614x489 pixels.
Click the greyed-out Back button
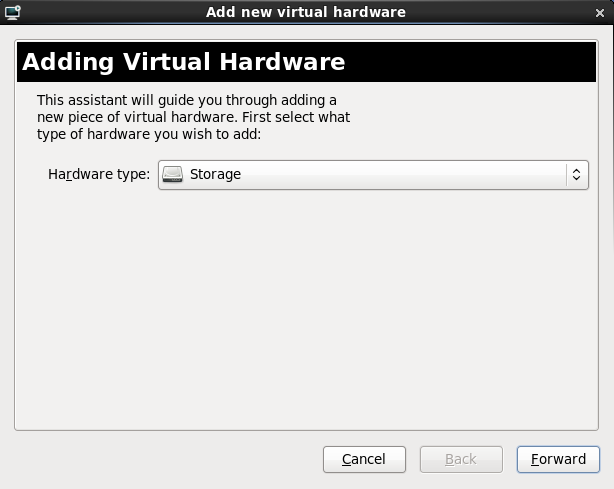tap(460, 459)
